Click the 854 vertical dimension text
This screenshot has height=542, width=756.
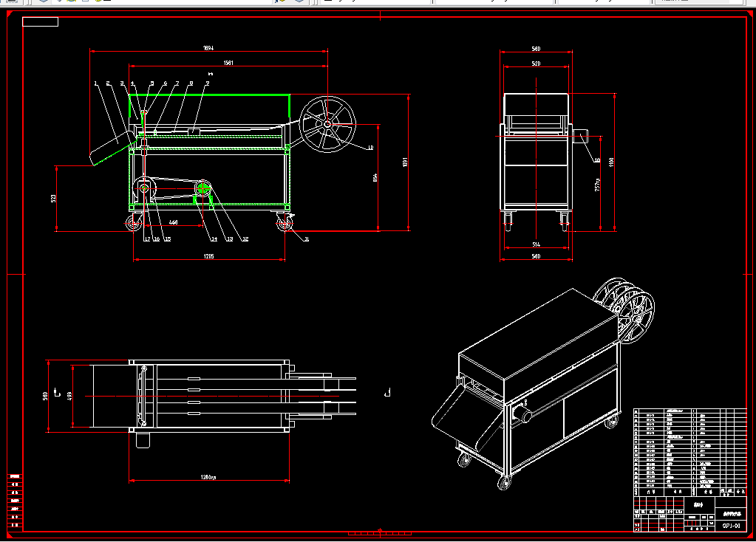click(375, 178)
